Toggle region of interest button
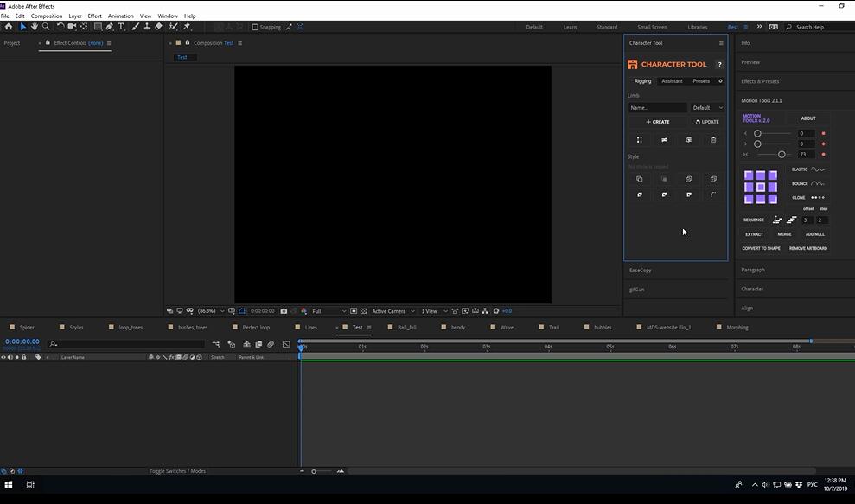This screenshot has height=504, width=855. click(354, 311)
